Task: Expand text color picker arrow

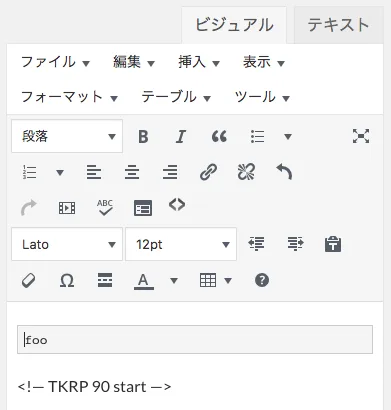Action: click(x=174, y=280)
